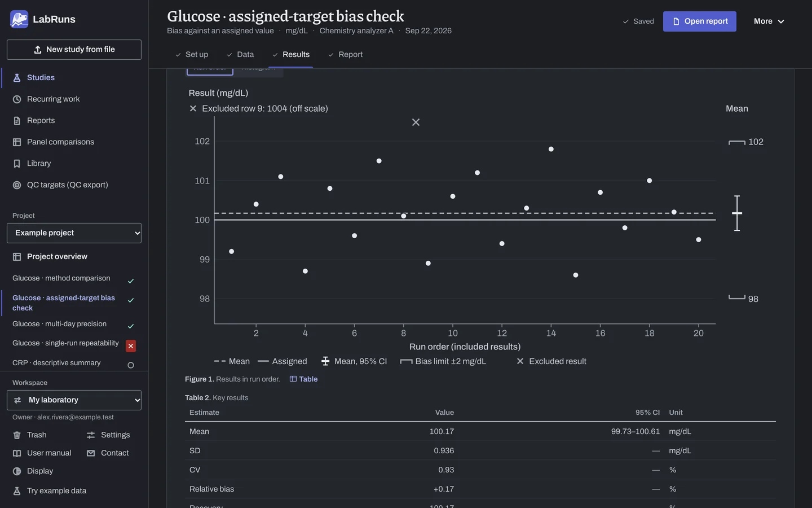Select Glucose single-run repeatability study

(x=65, y=343)
